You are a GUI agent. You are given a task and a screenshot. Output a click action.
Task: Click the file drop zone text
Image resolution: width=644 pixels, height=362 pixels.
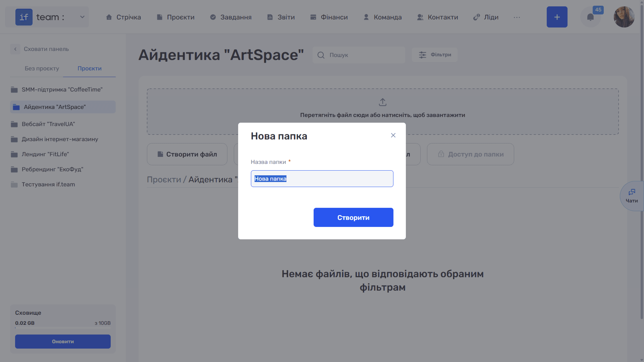[x=383, y=115]
